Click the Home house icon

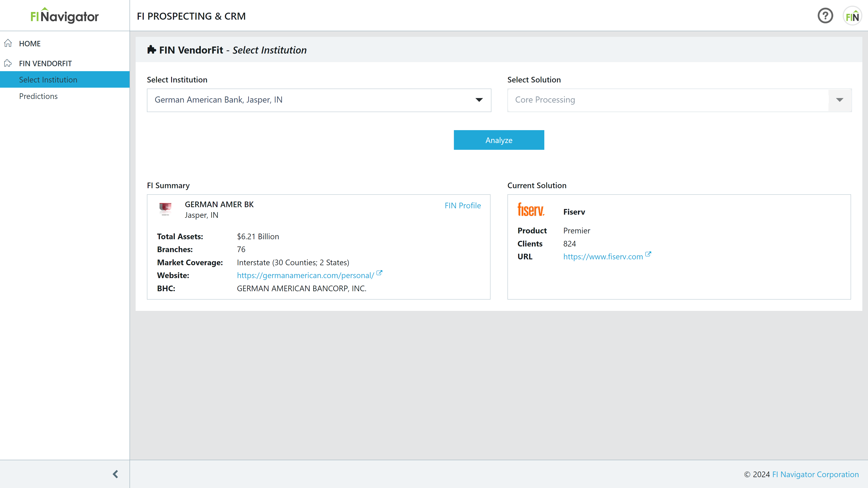point(8,43)
